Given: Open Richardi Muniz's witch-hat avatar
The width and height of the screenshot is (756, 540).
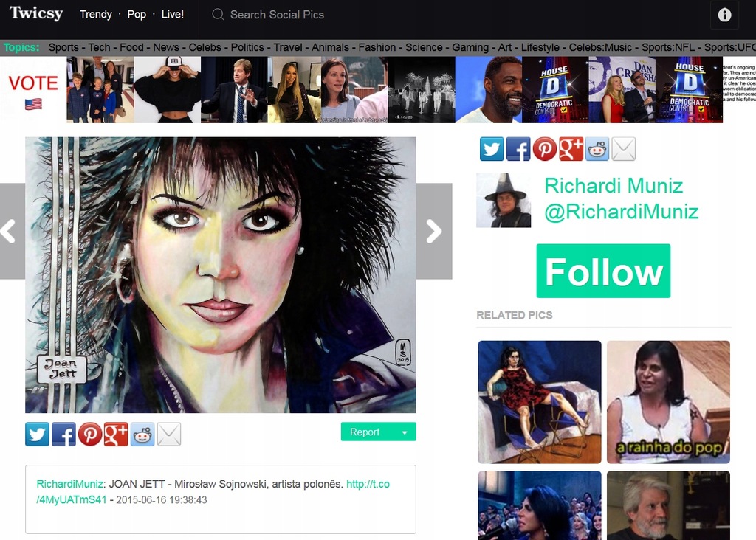Looking at the screenshot, I should tap(504, 200).
